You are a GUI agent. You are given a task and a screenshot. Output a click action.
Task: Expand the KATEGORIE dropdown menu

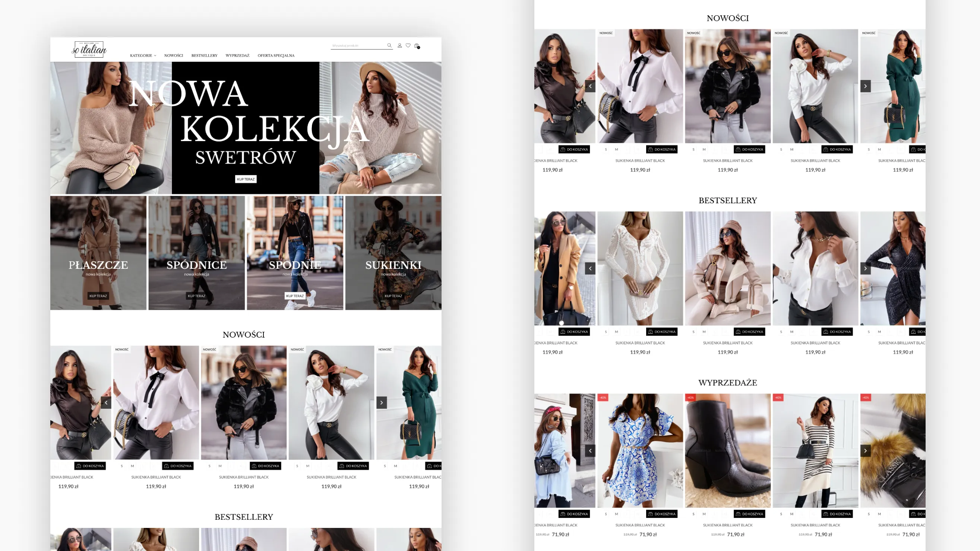click(x=143, y=55)
